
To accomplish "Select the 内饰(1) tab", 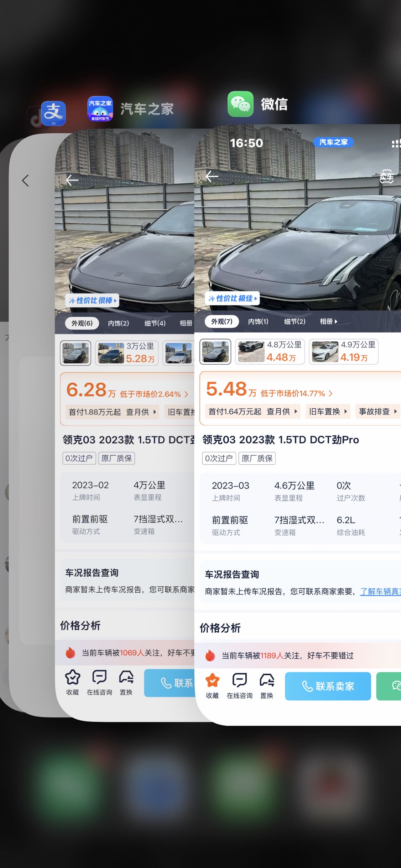I will (258, 321).
